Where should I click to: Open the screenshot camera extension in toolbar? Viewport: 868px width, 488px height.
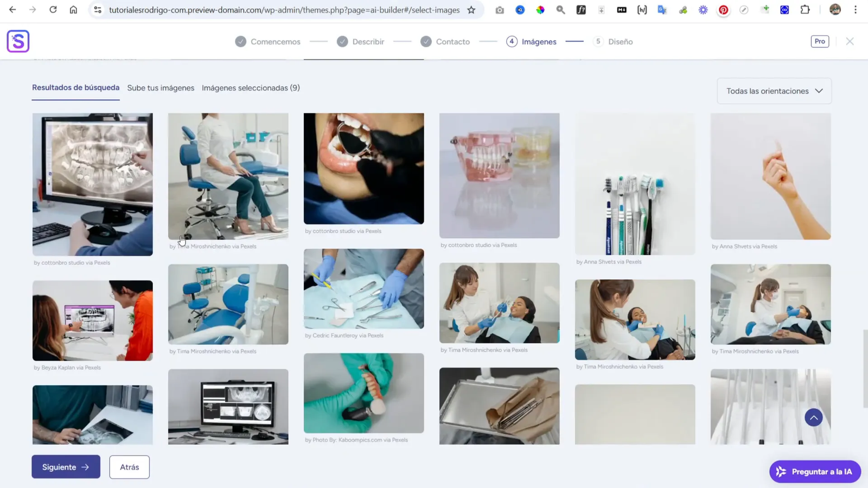(500, 10)
